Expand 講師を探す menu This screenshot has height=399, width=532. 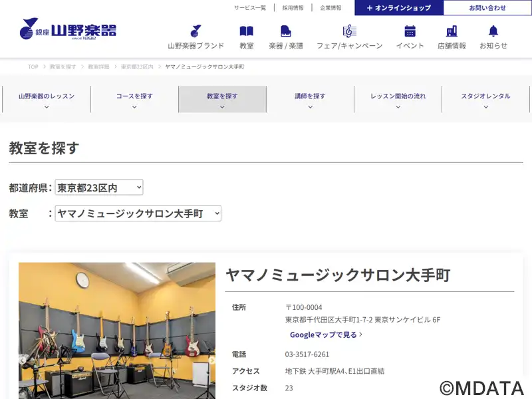point(310,99)
